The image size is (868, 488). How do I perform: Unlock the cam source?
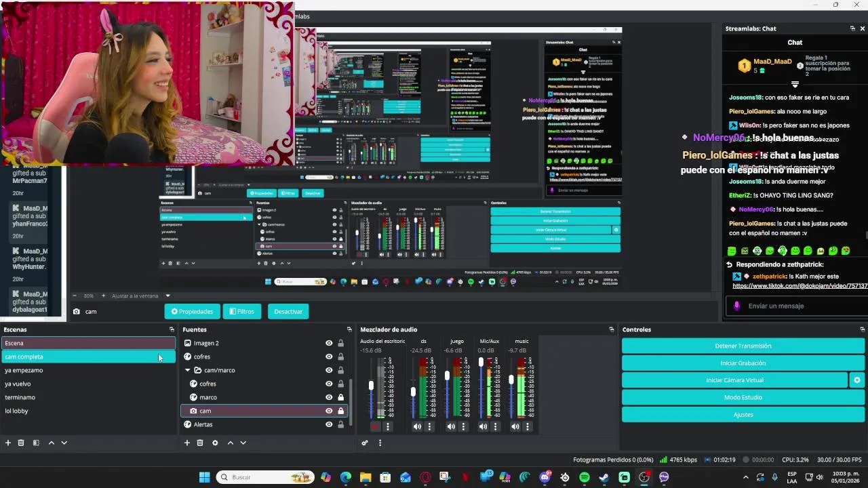pyautogui.click(x=340, y=411)
